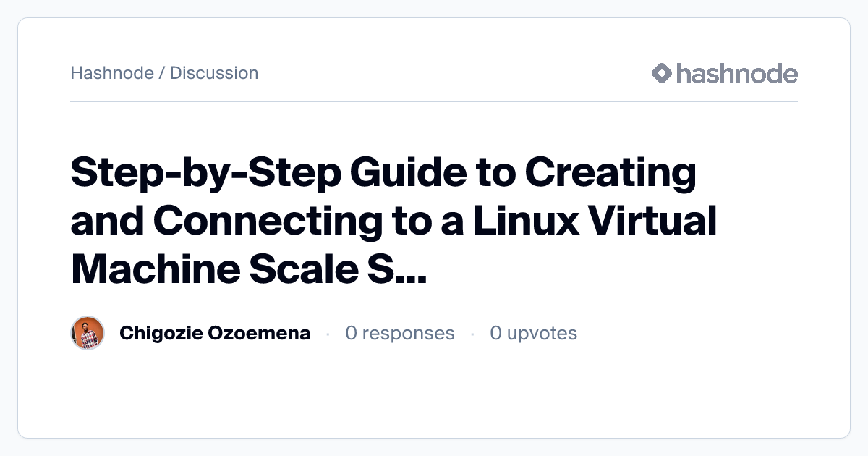Click the horizontal divider under the header
Viewport: 868px width, 456px height.
click(434, 102)
